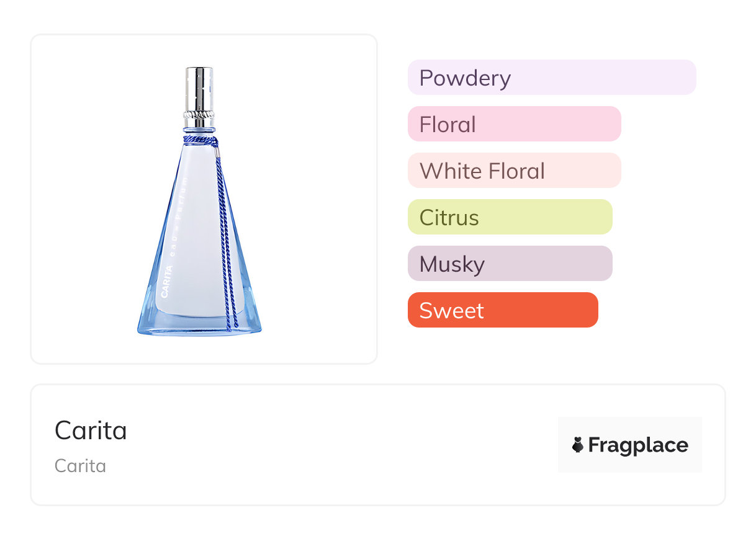This screenshot has height=536, width=756.
Task: Click the Powdery text label
Action: (465, 78)
